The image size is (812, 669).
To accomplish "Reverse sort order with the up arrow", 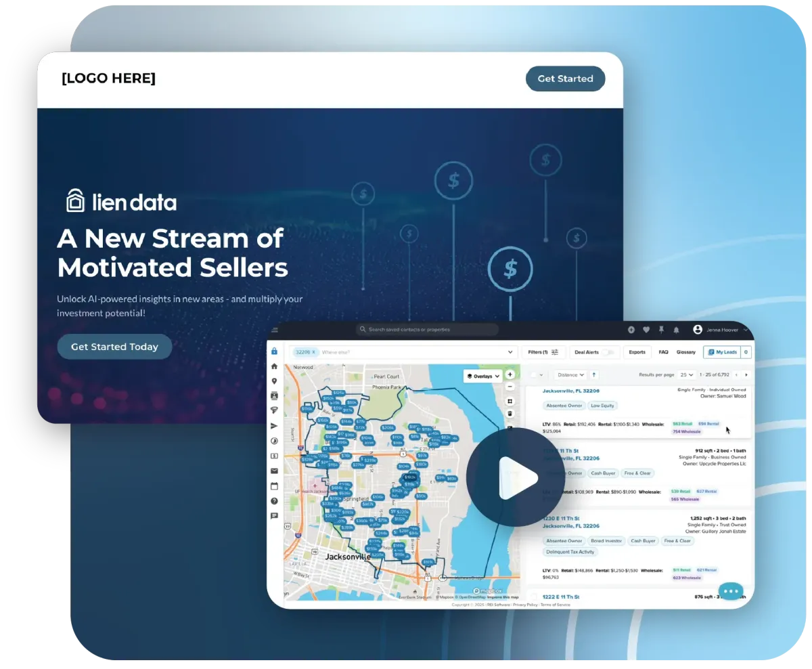I will point(594,374).
